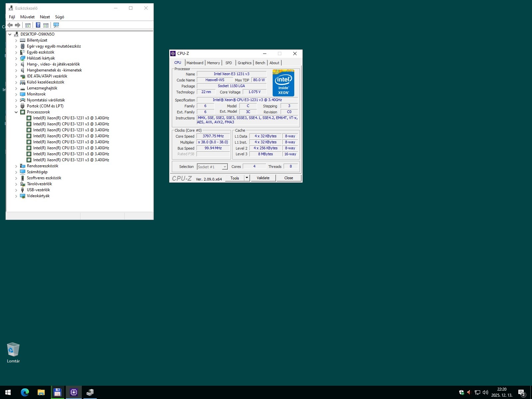Expand the Tárolóvezérlők category
Screen dimensions: 532x399
point(16,184)
